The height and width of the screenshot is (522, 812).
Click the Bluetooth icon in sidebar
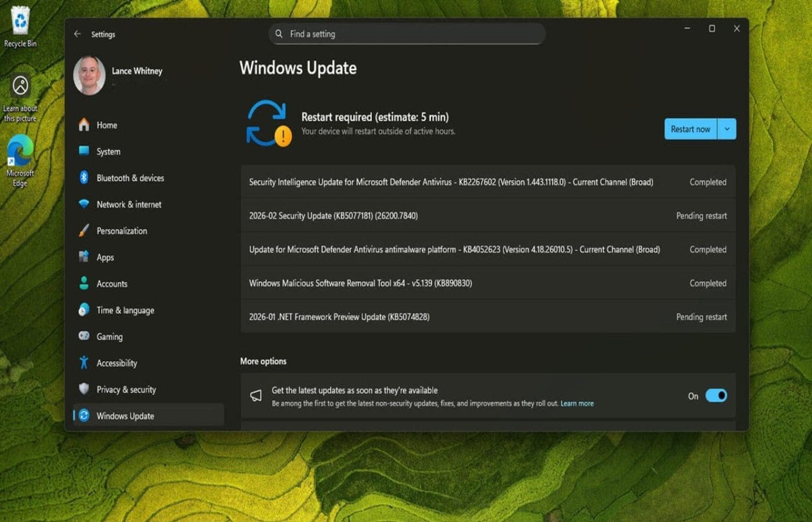[84, 177]
